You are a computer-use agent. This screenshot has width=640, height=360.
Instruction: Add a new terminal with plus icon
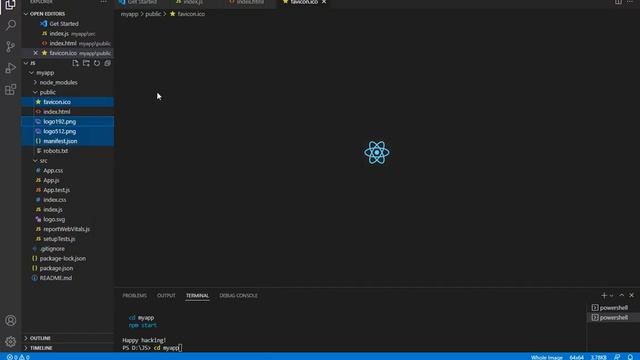point(604,295)
